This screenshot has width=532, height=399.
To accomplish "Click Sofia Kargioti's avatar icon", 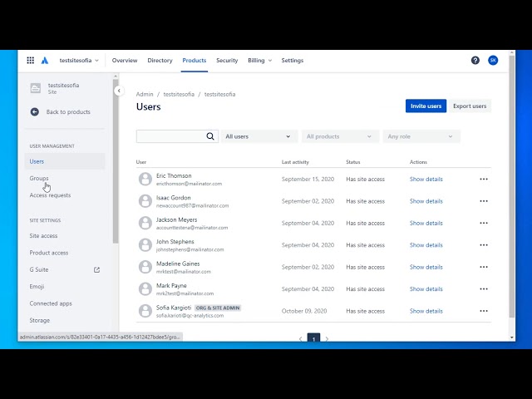I will [145, 311].
